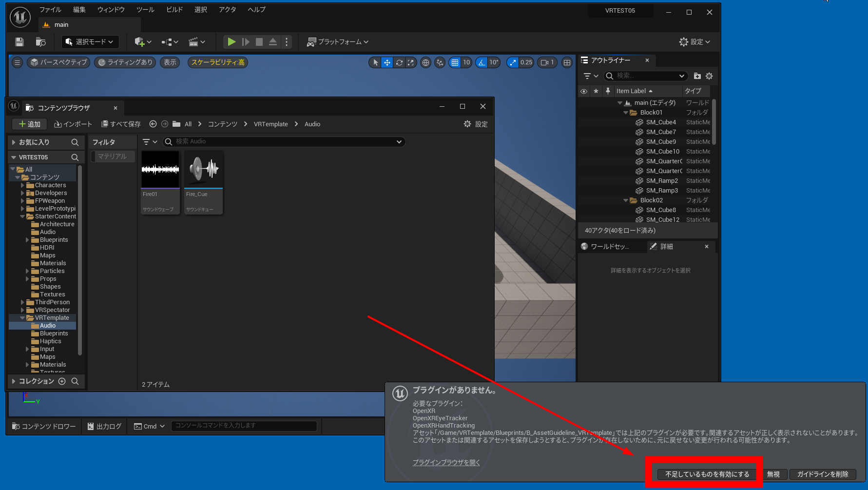Toggle grid snapping in viewport toolbar
This screenshot has width=868, height=490.
pyautogui.click(x=455, y=62)
